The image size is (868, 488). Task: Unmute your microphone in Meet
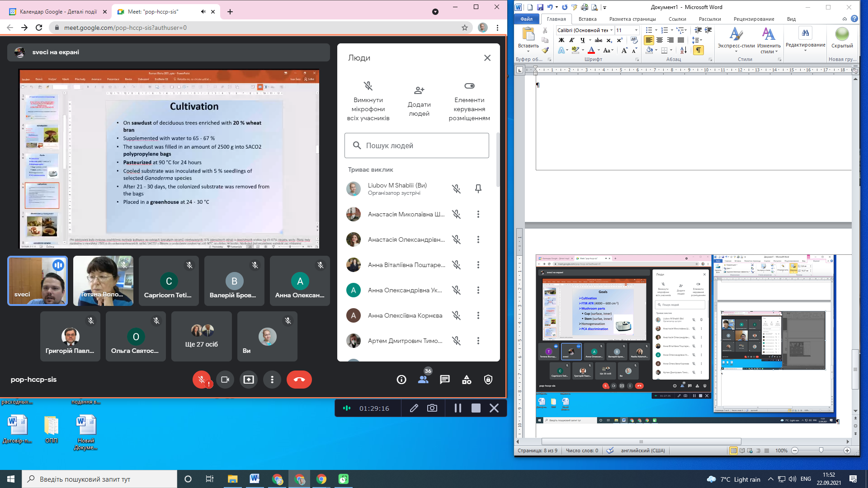click(202, 380)
